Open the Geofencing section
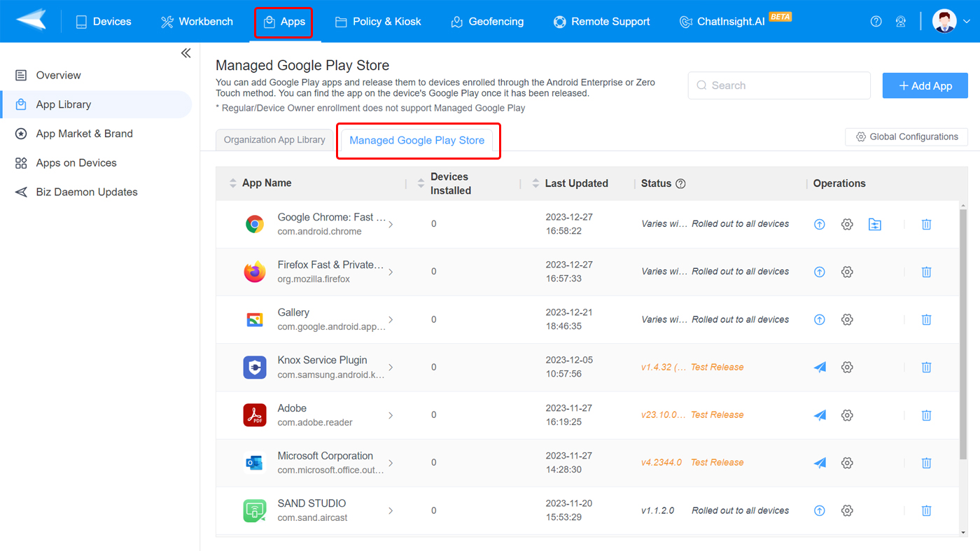 [x=487, y=22]
